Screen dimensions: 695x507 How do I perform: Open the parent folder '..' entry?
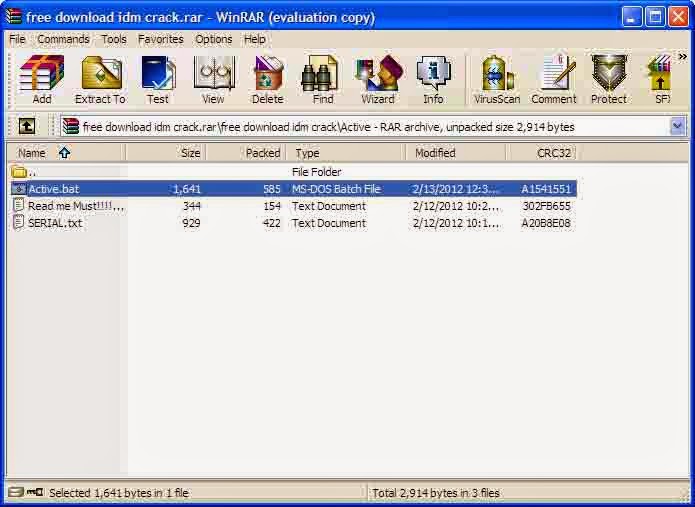pyautogui.click(x=23, y=172)
